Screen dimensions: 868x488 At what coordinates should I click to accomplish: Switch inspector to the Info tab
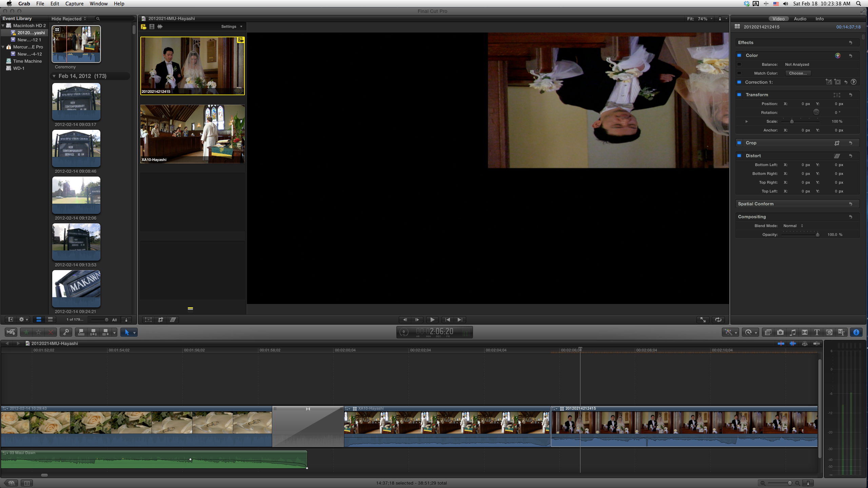(820, 19)
